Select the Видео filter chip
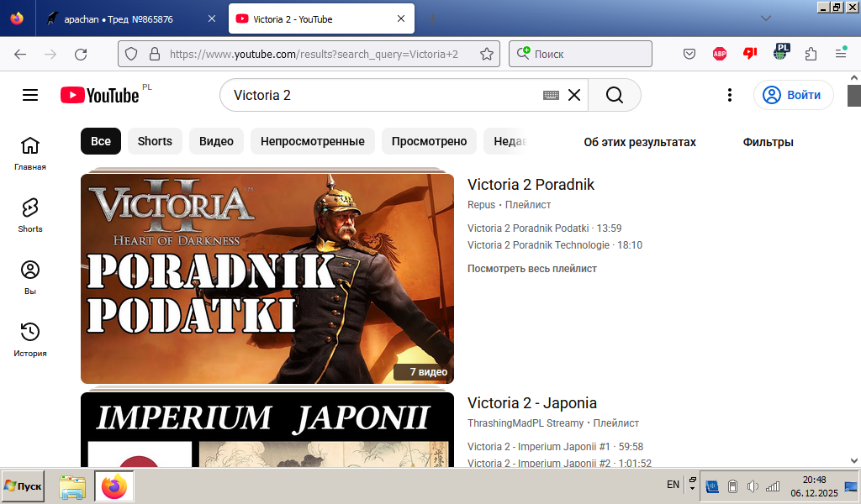The image size is (861, 504). (216, 141)
